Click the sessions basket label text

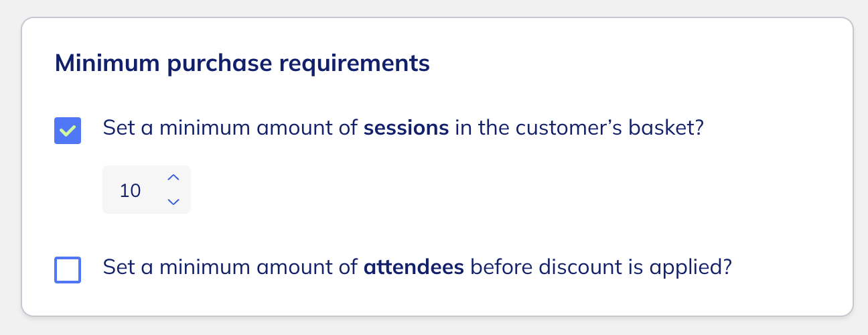click(403, 127)
